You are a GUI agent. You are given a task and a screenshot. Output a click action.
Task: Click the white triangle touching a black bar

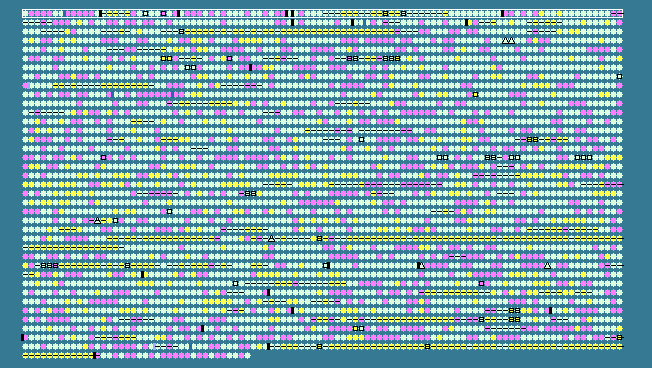point(422,265)
